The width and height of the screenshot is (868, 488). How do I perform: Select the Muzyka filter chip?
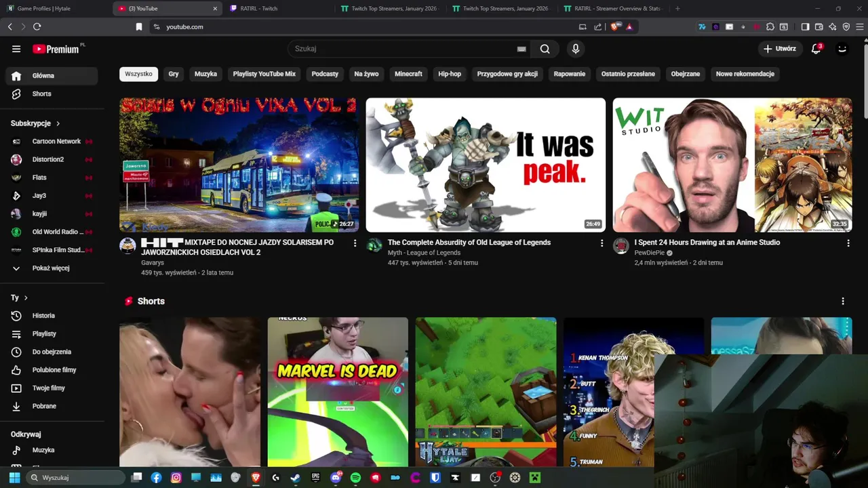(x=205, y=74)
